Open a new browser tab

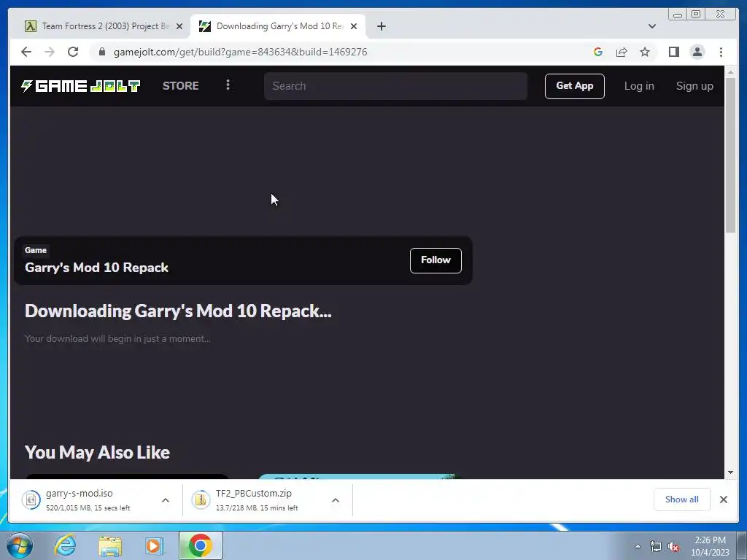click(x=381, y=26)
